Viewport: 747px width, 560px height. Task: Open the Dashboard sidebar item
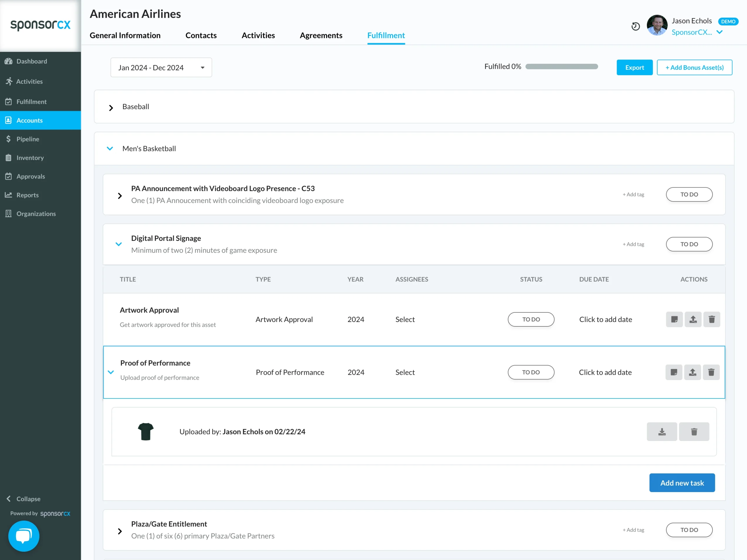click(x=40, y=61)
